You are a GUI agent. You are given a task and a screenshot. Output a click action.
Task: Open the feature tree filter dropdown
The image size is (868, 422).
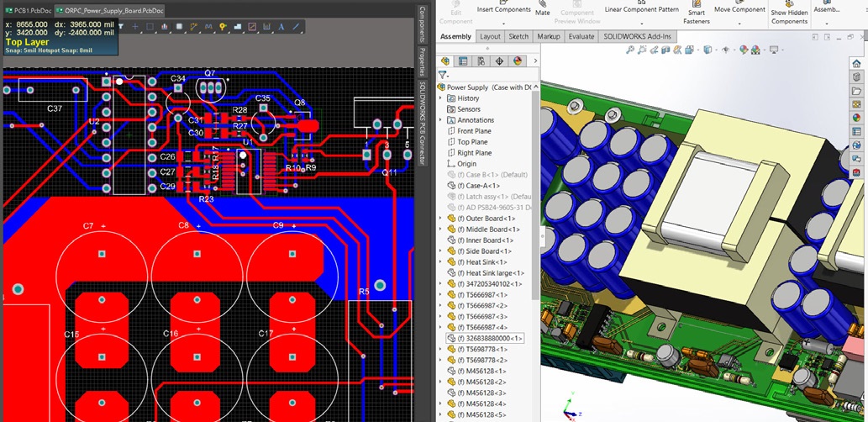click(444, 75)
